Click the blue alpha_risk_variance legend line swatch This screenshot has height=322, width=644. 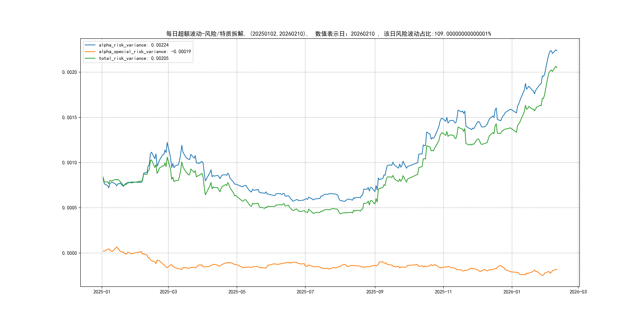click(x=90, y=45)
